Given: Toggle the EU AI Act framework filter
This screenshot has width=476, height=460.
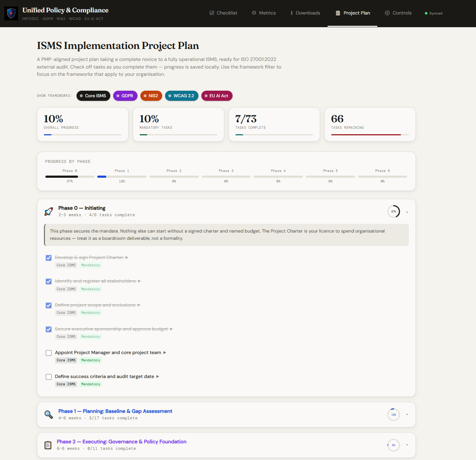Looking at the screenshot, I should click(217, 96).
